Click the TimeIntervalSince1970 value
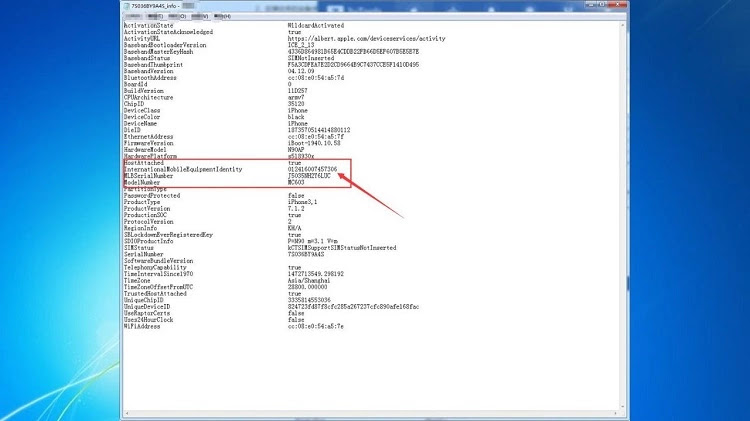This screenshot has height=421, width=750. [x=316, y=274]
